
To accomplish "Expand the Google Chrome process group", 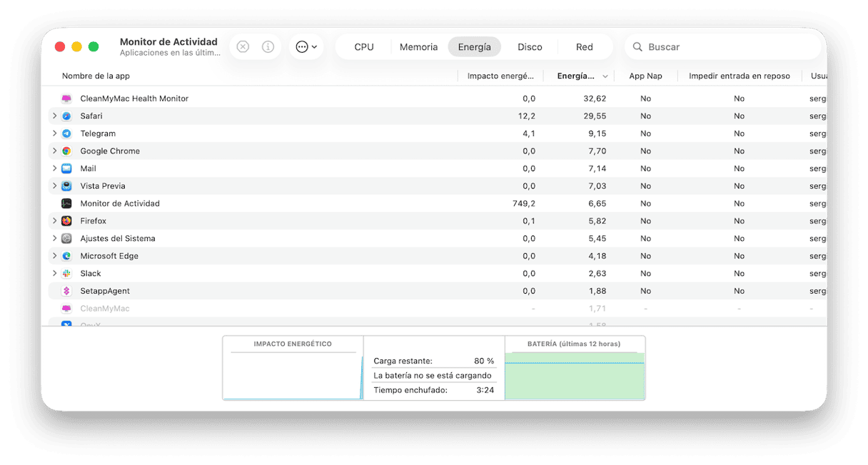I will tap(54, 150).
